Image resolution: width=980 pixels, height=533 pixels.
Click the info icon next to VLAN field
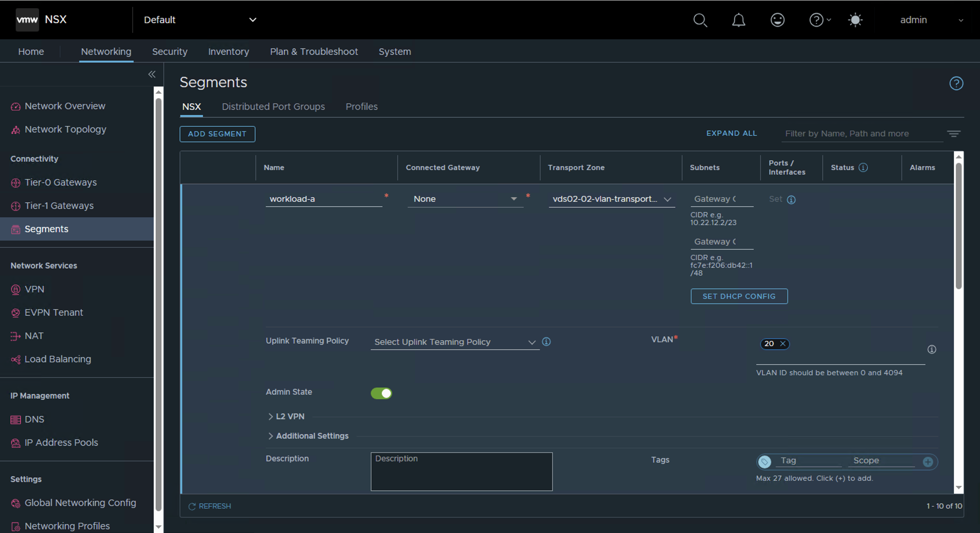(932, 349)
